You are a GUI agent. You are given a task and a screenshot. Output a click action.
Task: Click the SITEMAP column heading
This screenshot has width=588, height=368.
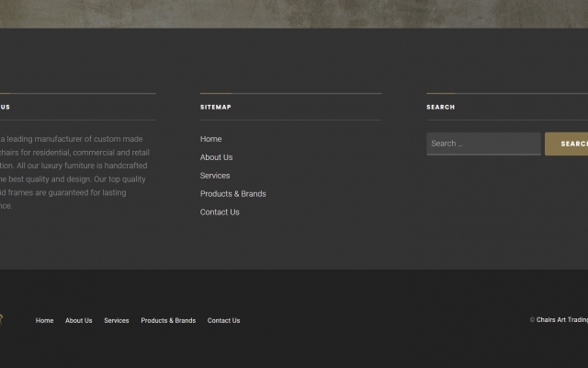point(216,108)
